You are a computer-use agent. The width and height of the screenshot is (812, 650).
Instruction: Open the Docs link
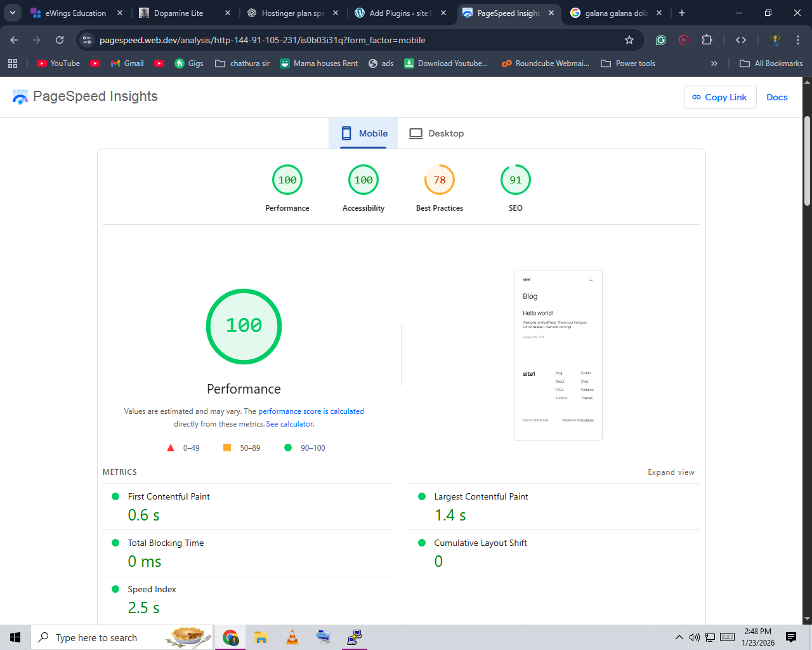point(777,97)
